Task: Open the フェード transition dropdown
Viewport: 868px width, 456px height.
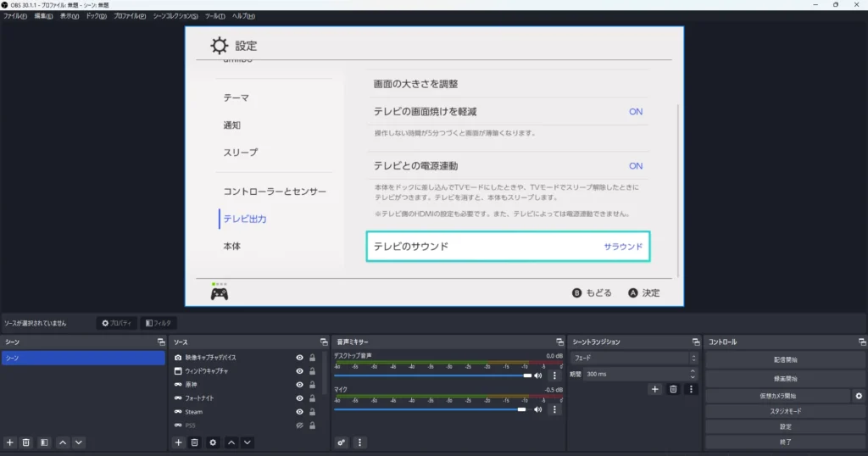Action: (x=634, y=358)
